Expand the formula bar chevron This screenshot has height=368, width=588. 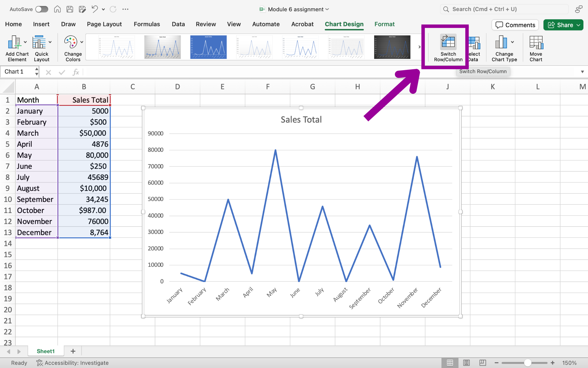(x=582, y=72)
